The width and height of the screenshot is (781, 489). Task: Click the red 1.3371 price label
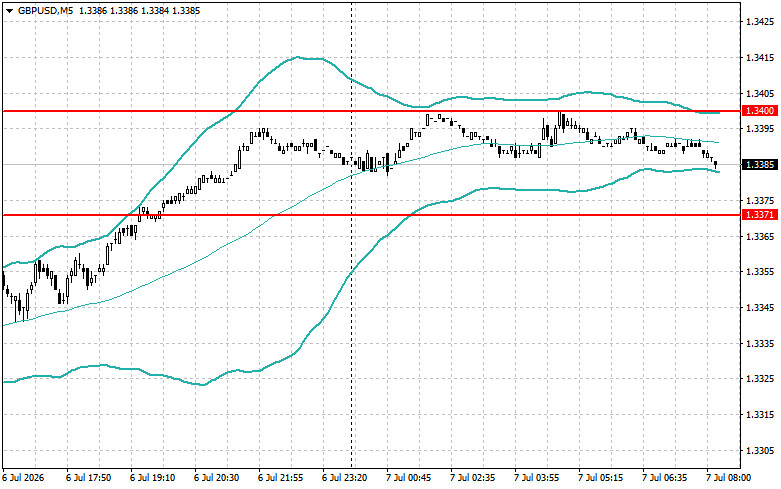point(760,215)
